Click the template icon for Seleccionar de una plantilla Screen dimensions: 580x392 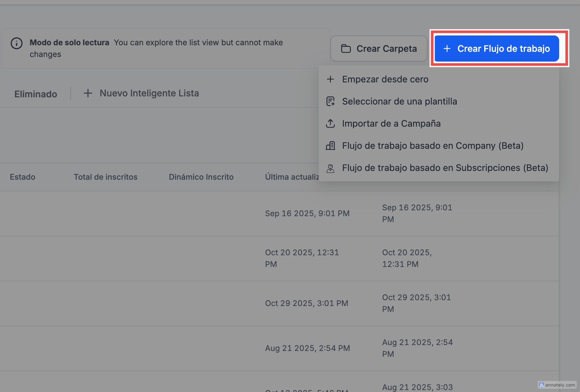(x=330, y=101)
